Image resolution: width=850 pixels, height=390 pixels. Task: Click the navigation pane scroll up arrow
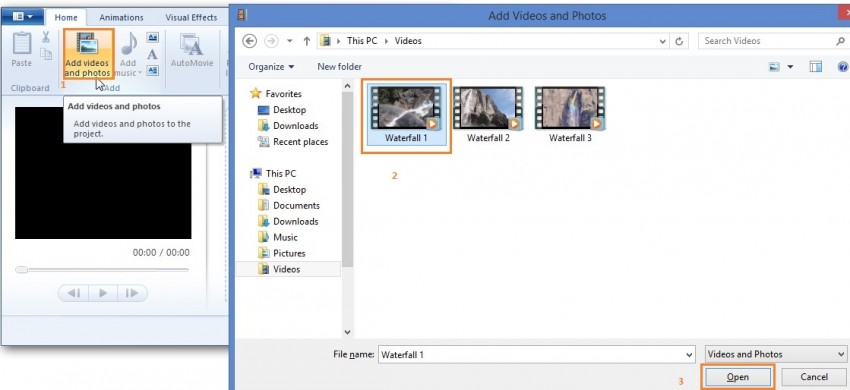coord(347,85)
